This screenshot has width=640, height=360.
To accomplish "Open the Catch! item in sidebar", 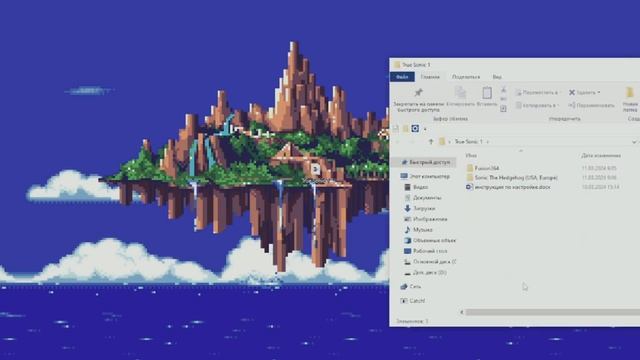I will (413, 301).
